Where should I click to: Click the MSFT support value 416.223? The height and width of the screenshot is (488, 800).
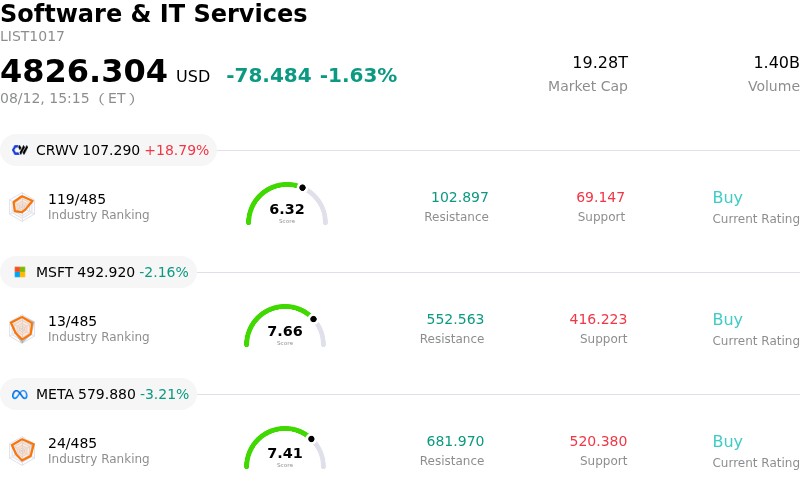click(x=598, y=319)
